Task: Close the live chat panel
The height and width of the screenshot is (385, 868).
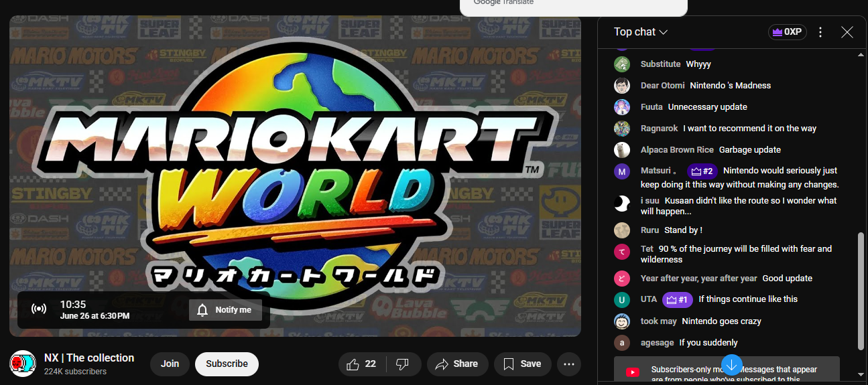Action: (847, 32)
